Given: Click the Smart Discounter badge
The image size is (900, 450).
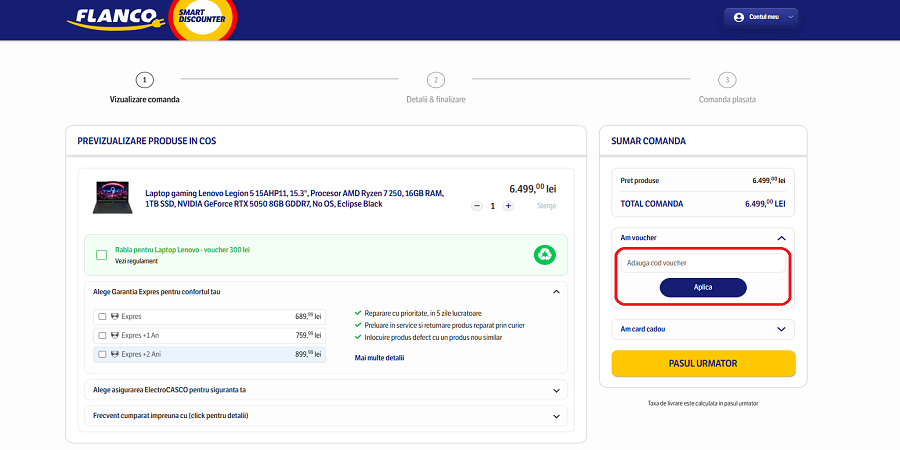Looking at the screenshot, I should 201,16.
